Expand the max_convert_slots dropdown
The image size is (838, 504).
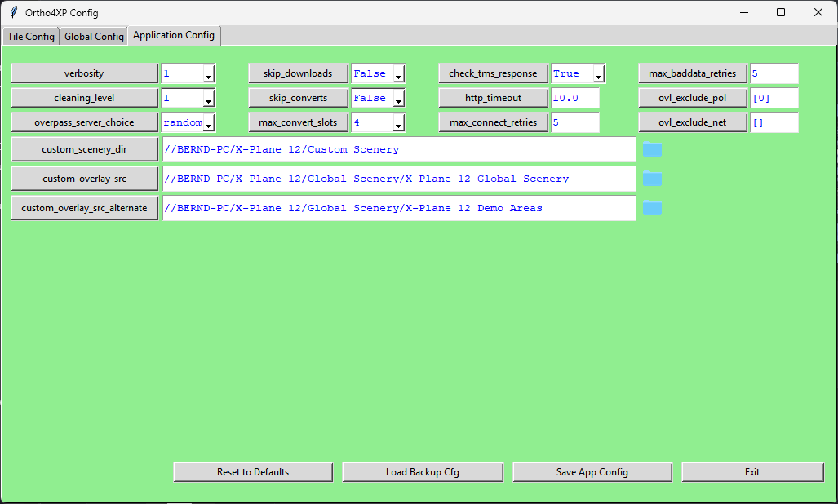(398, 123)
